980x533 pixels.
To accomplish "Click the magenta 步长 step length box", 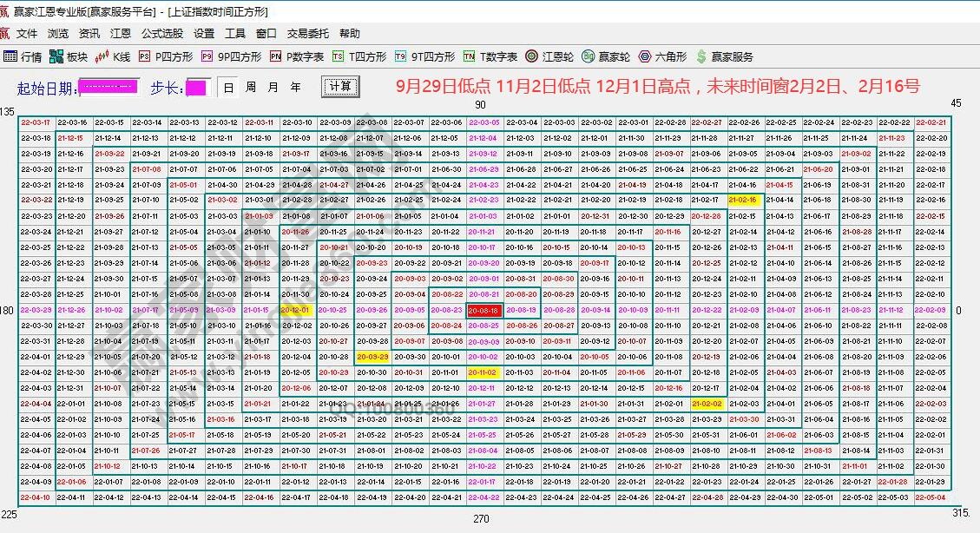I will (196, 88).
